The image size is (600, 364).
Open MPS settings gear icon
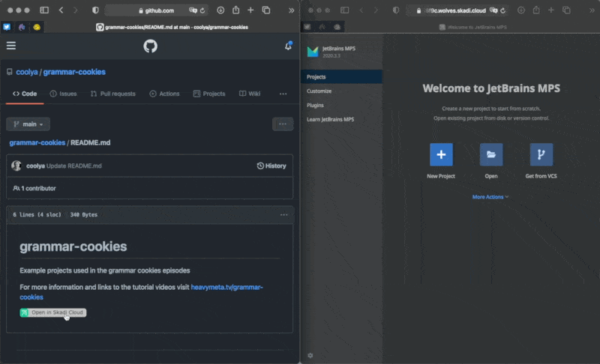click(310, 356)
